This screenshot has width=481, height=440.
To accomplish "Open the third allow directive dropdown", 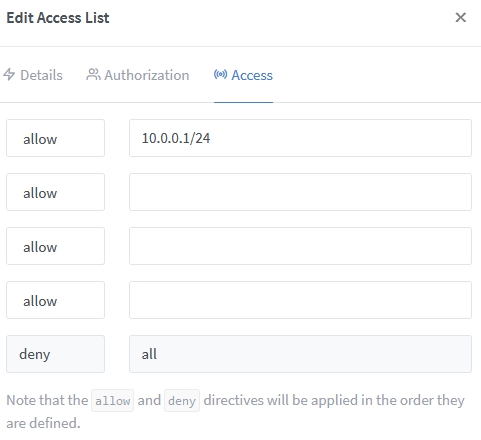I will pos(55,246).
